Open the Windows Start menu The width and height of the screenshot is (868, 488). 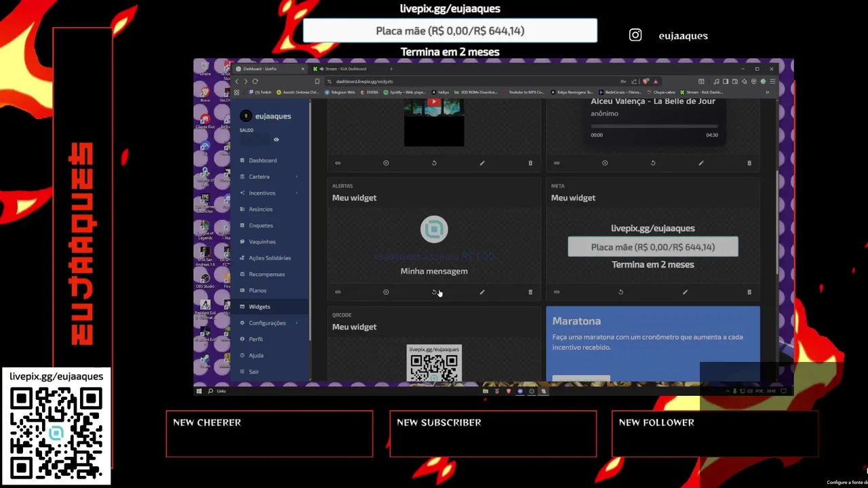coord(199,391)
